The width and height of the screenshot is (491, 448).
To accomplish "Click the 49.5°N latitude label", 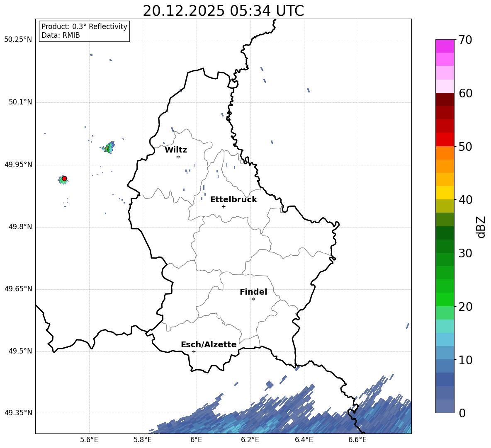I will [x=20, y=351].
